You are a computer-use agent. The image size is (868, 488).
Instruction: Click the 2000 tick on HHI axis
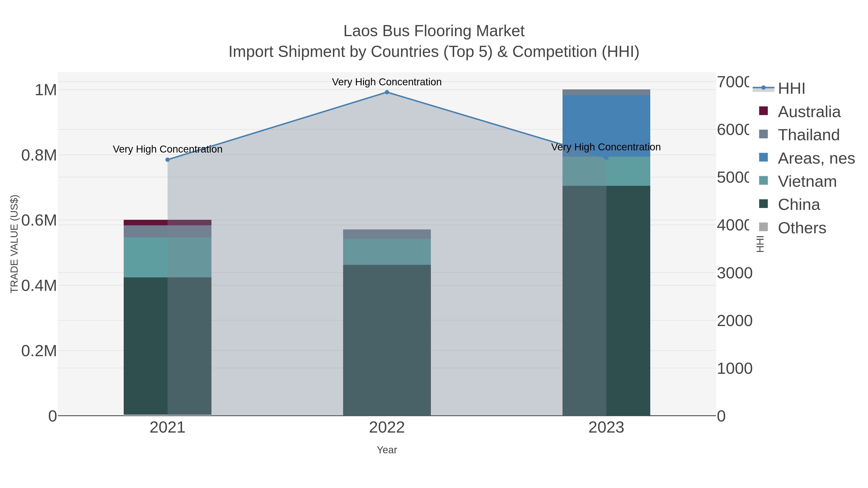(x=735, y=321)
